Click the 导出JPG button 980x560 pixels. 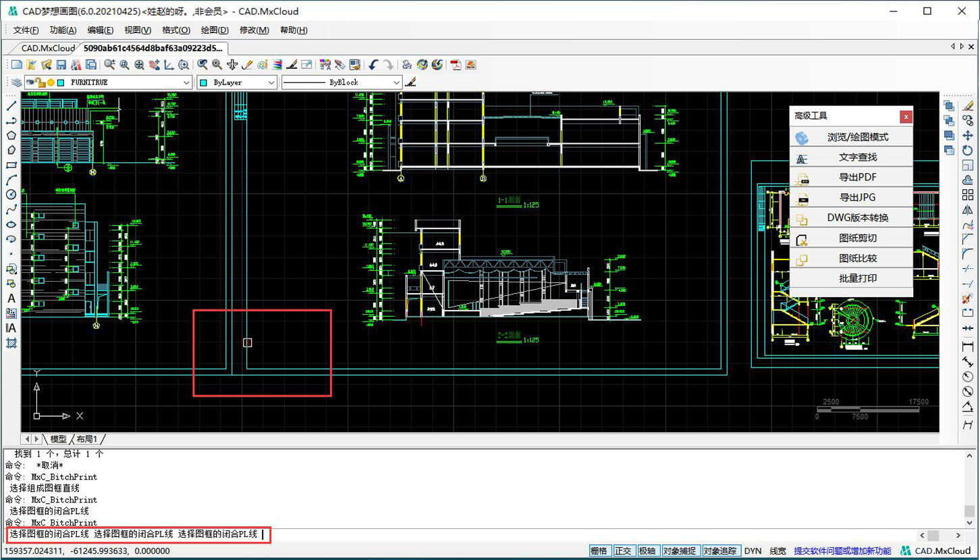pos(851,198)
